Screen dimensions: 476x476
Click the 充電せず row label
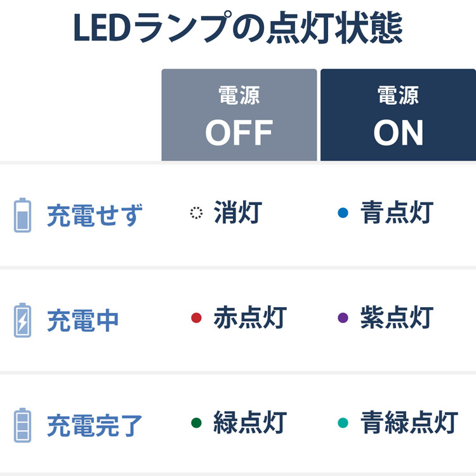click(x=95, y=215)
